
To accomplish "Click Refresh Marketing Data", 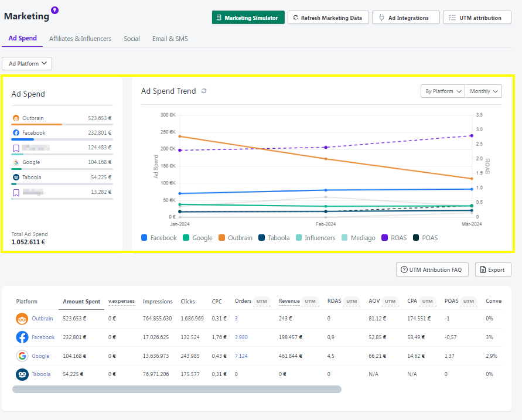I will [x=328, y=18].
